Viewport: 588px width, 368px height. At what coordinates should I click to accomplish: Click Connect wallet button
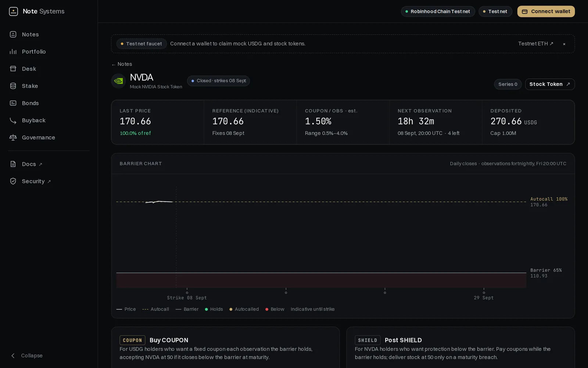pyautogui.click(x=546, y=11)
